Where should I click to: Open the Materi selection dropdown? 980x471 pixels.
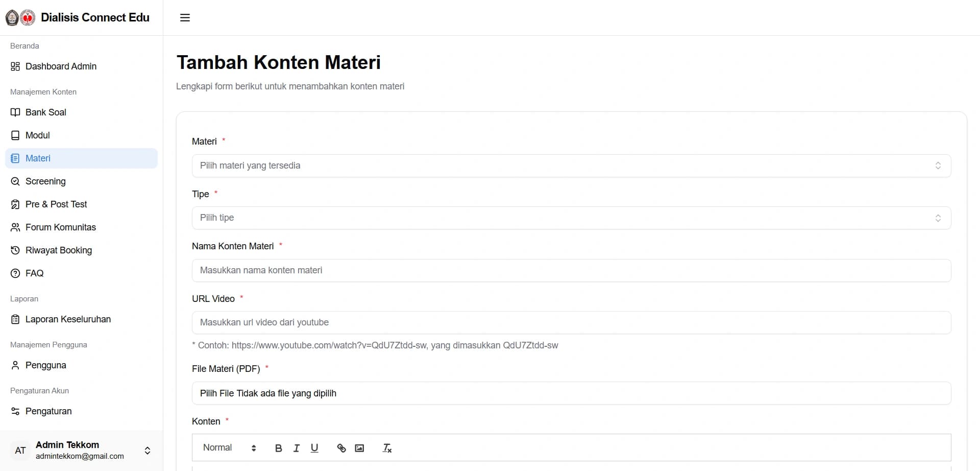(x=571, y=166)
